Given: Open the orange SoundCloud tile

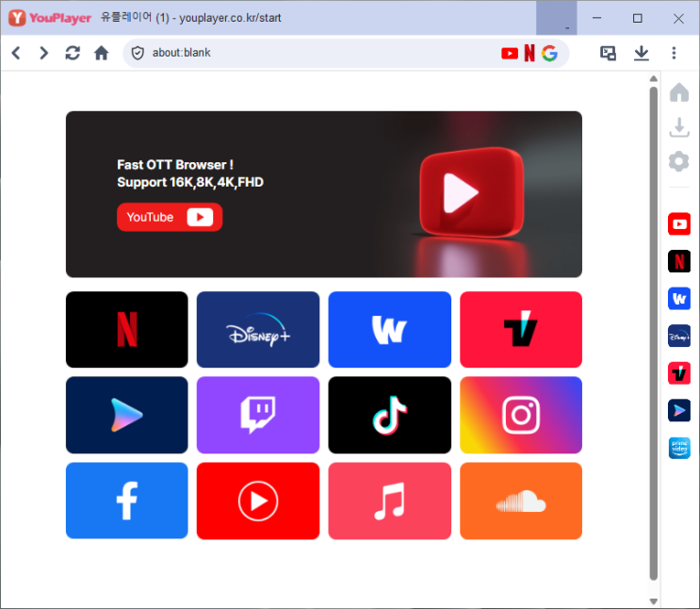Looking at the screenshot, I should coord(521,501).
